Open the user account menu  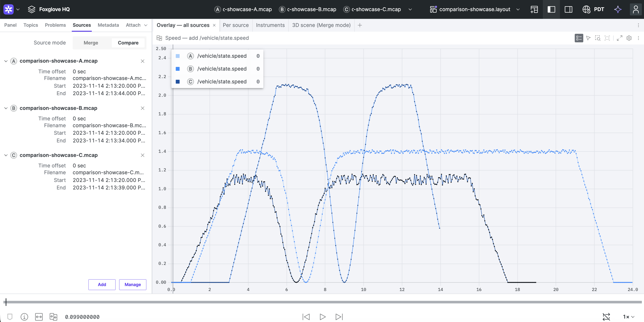tap(635, 9)
